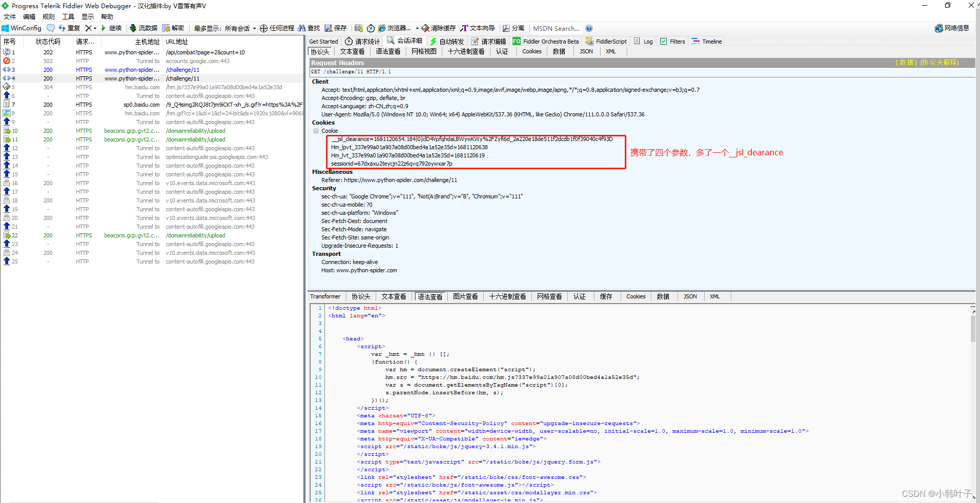Open the 规则 menu

[49, 17]
